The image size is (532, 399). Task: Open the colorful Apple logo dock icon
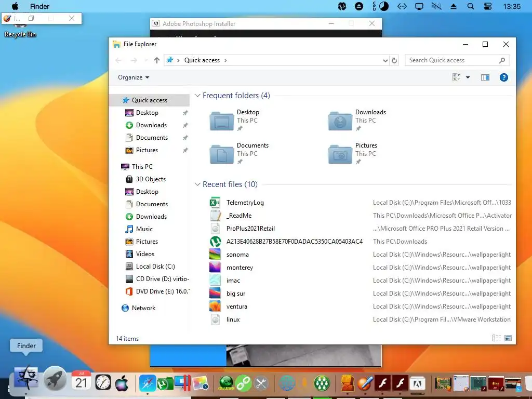(122, 383)
